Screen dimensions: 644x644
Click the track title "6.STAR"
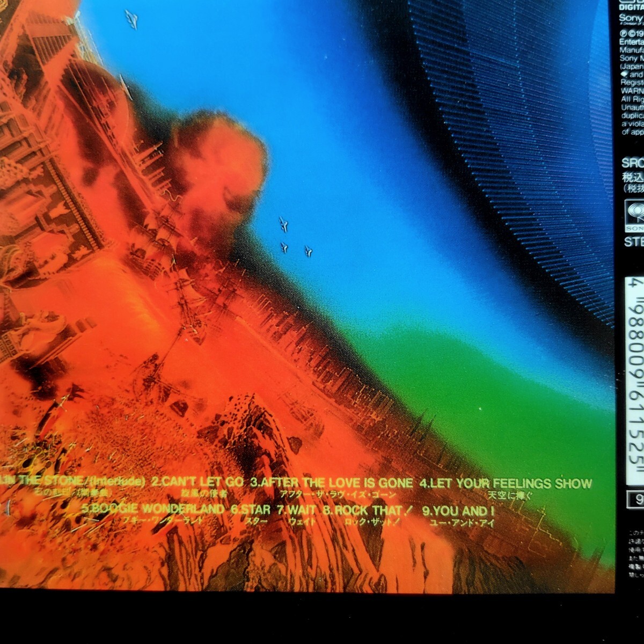pyautogui.click(x=251, y=509)
